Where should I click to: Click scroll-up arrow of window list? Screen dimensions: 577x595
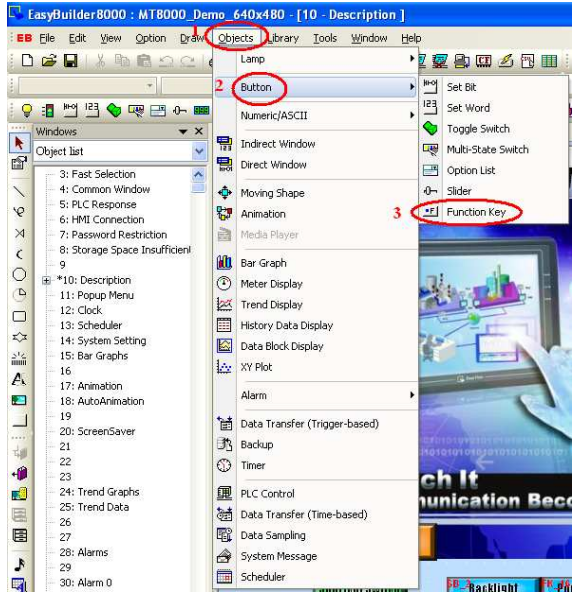tap(198, 175)
